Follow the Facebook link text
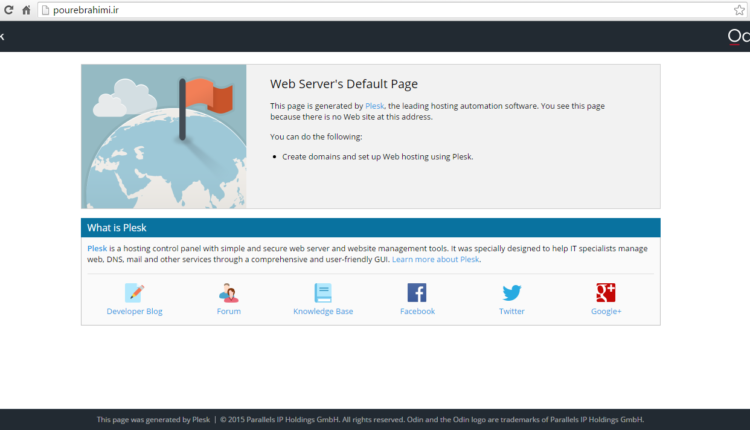Image resolution: width=750 pixels, height=430 pixels. 418,311
